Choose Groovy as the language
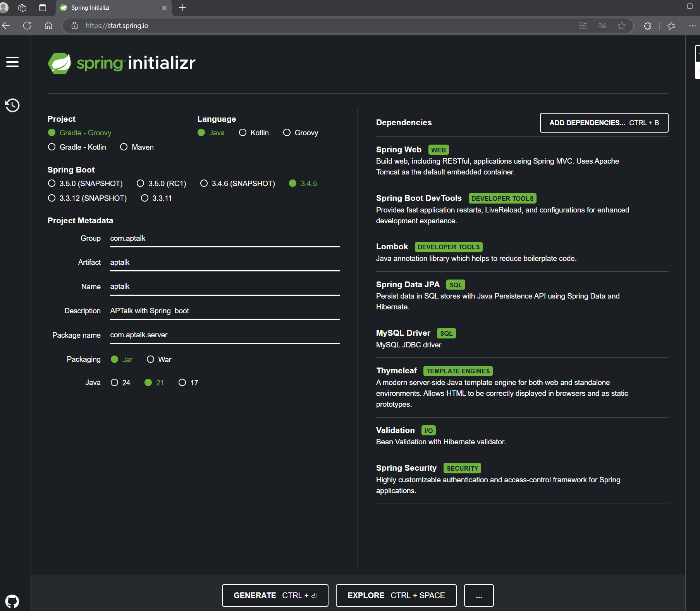700x611 pixels. (301, 133)
